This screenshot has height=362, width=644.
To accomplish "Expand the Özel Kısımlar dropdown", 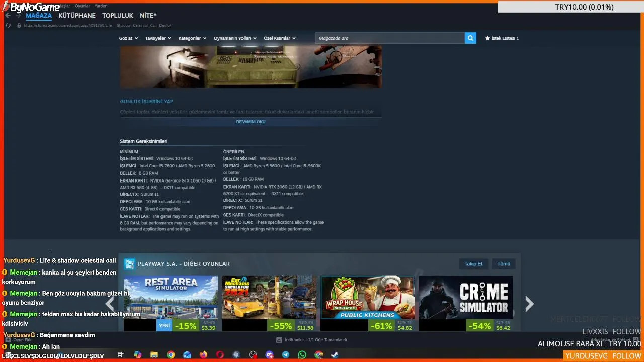I will [280, 38].
